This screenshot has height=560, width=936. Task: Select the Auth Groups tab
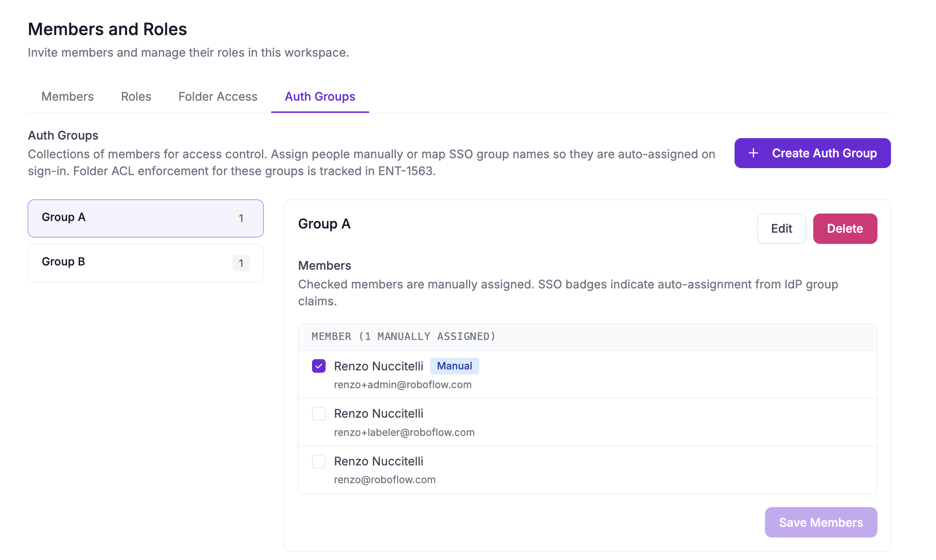320,96
